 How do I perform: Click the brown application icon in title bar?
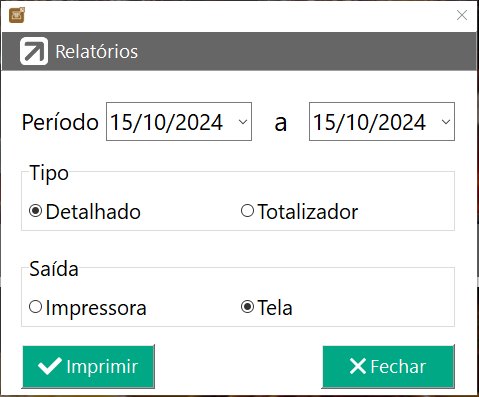coord(17,15)
